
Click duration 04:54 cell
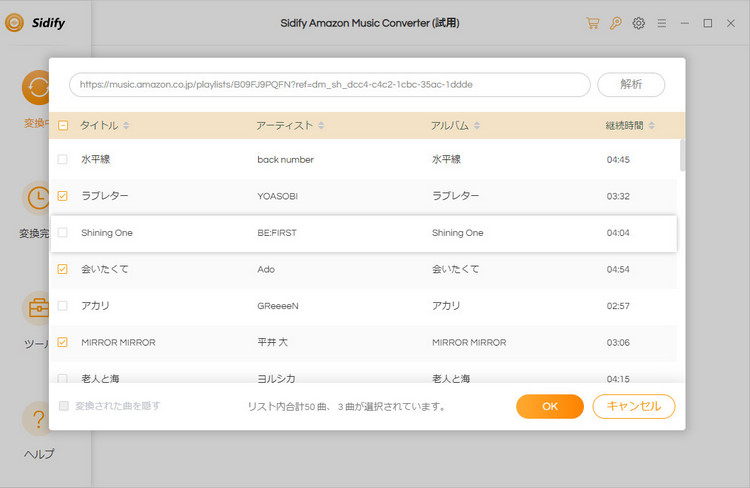pos(618,269)
